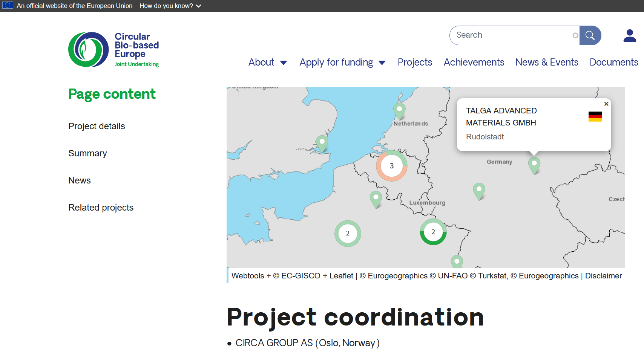
Task: Open the Projects menu item
Action: 414,63
